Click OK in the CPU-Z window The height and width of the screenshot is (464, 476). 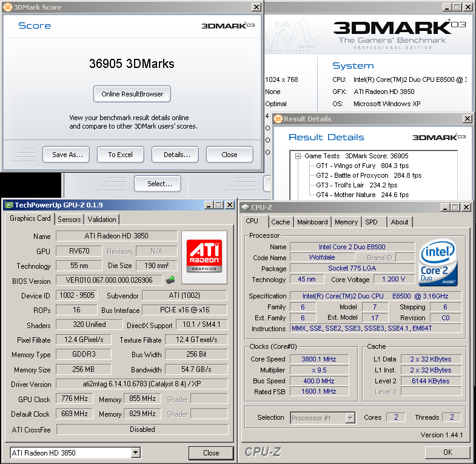448,452
